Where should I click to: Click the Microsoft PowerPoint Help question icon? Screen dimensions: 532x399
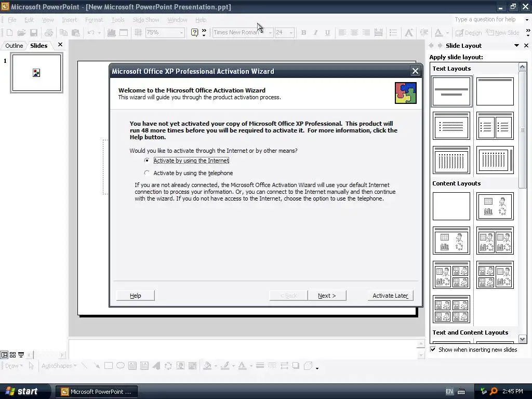[x=195, y=33]
